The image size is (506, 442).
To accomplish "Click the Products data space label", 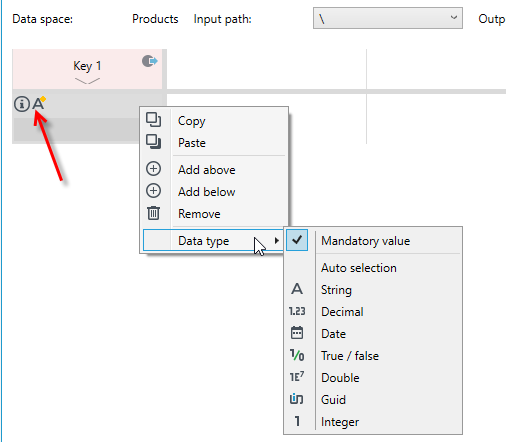I will point(155,19).
